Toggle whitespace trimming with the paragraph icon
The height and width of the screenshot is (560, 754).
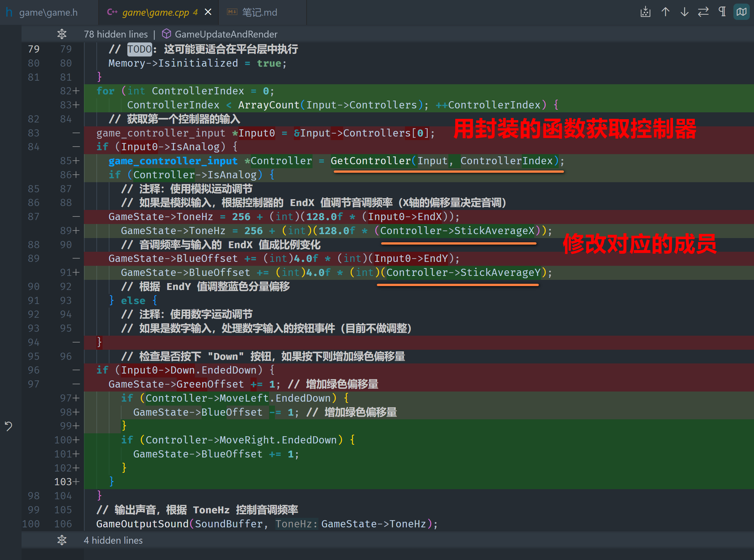(x=722, y=12)
